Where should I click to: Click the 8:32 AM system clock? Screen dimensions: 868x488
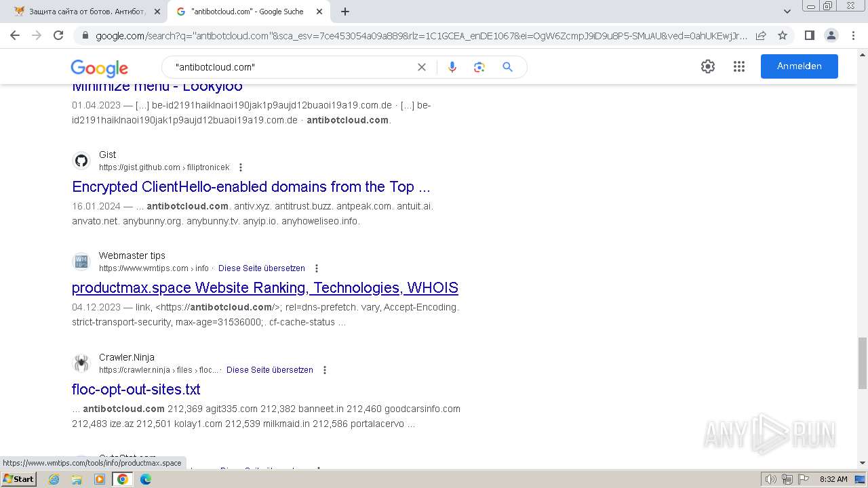833,479
